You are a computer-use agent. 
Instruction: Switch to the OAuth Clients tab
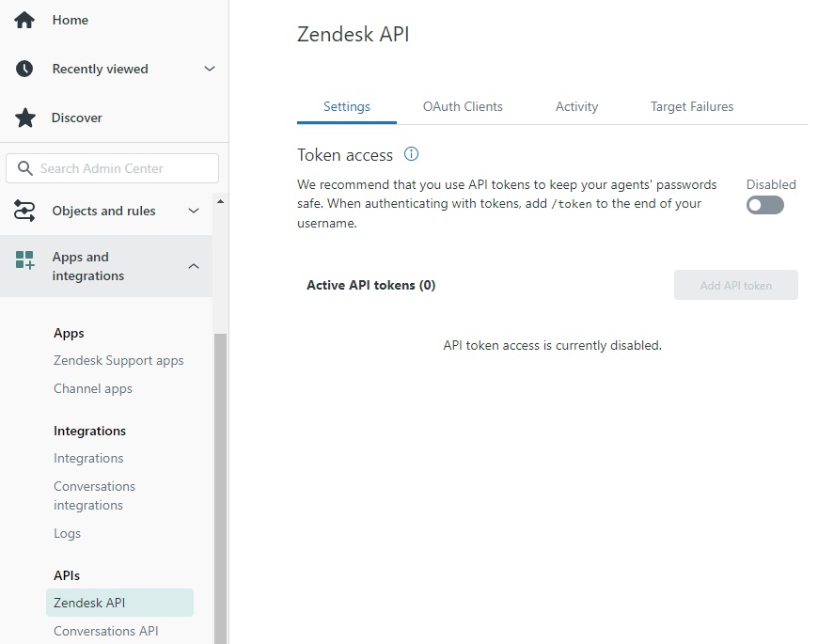(x=463, y=107)
